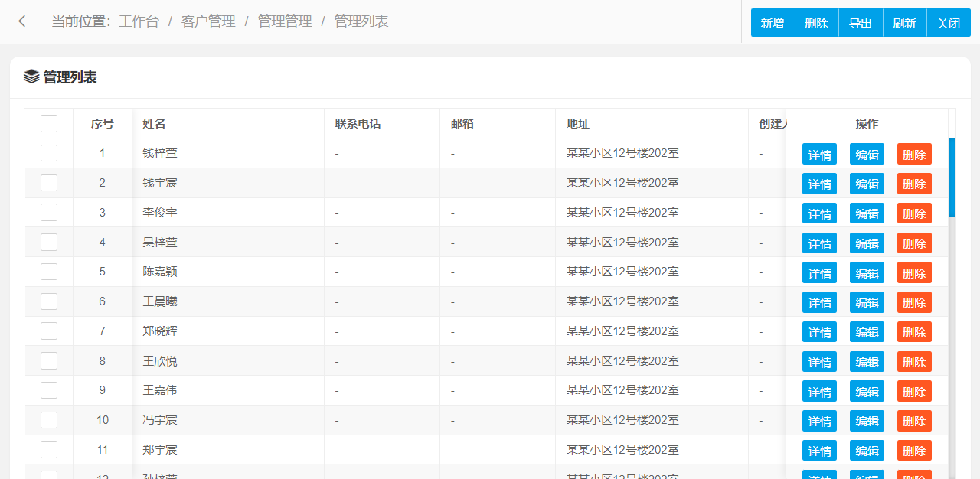View 详情 for 陈嘉颖
This screenshot has width=980, height=479.
[x=819, y=272]
